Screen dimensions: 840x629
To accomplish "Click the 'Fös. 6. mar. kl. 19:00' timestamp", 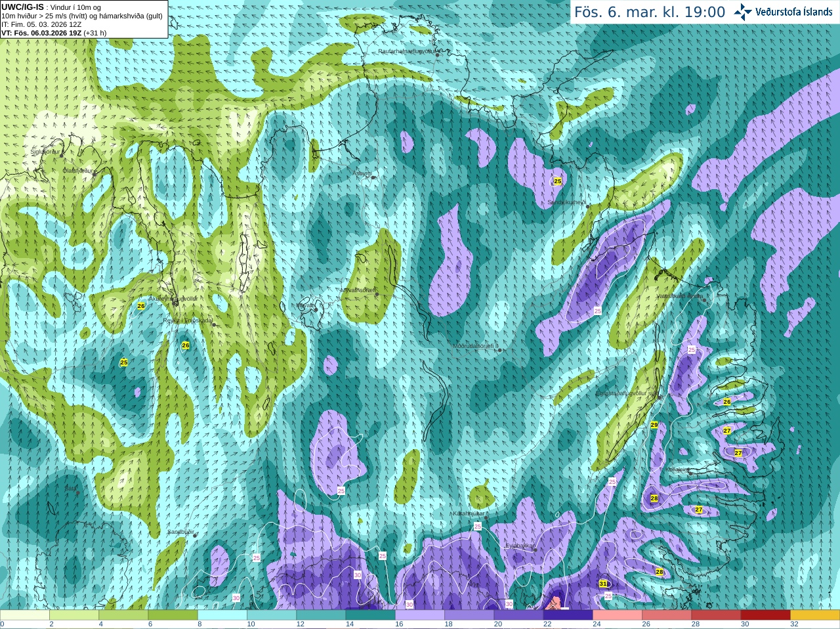I will point(650,12).
